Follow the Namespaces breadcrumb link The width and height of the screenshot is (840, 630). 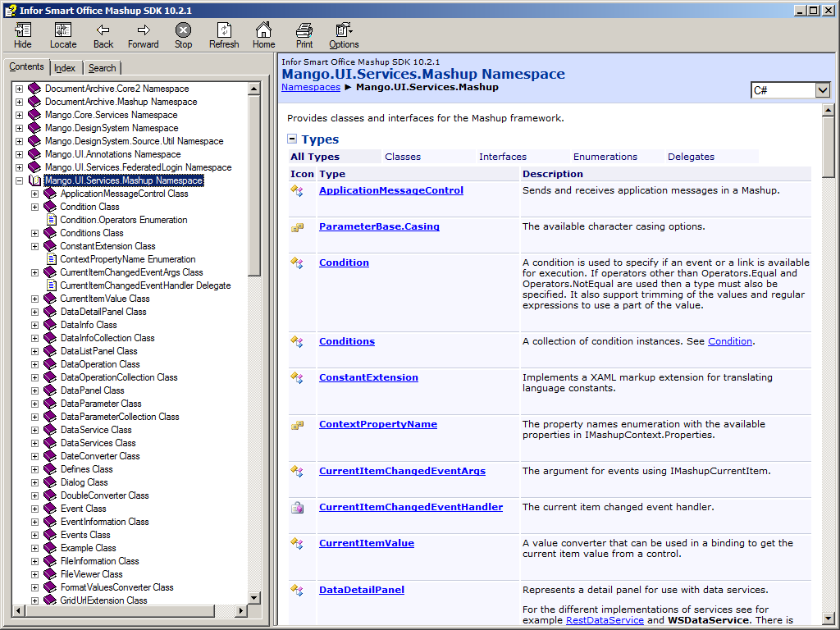(310, 87)
